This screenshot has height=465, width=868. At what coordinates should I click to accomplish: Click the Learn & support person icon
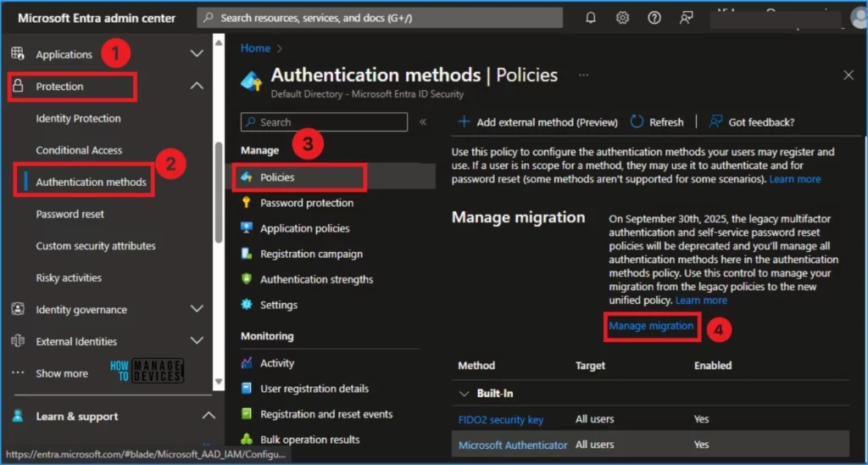pos(18,416)
